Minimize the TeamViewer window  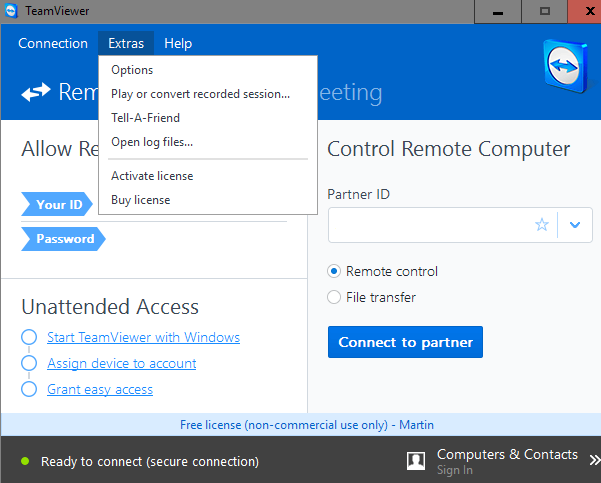(498, 12)
